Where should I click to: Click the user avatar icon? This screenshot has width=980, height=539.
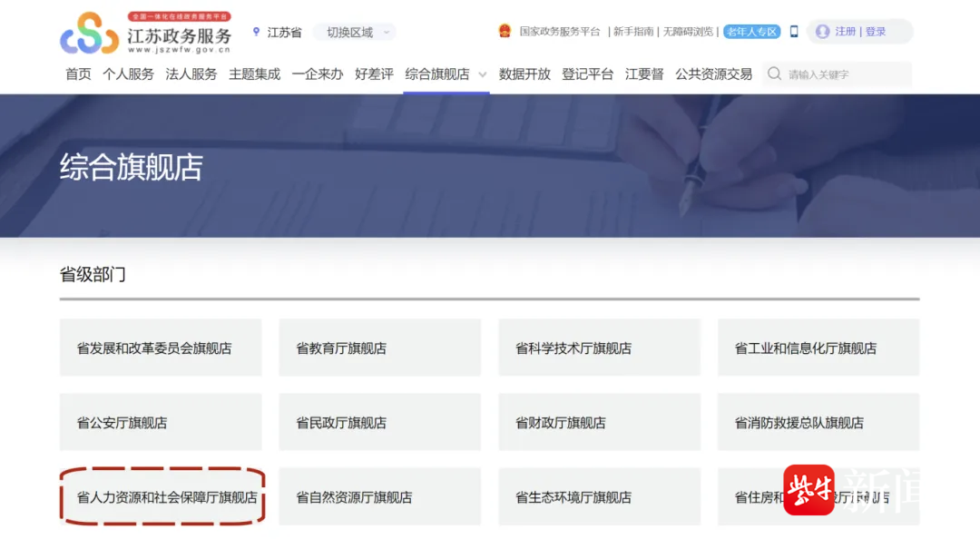click(x=822, y=32)
